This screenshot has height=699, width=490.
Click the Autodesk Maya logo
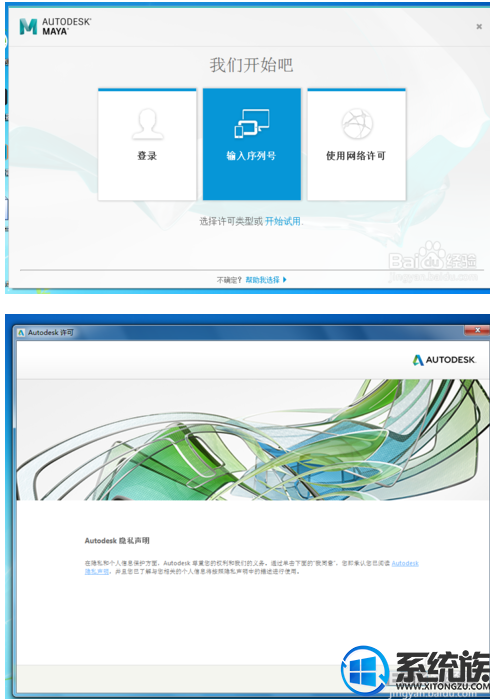(55, 27)
